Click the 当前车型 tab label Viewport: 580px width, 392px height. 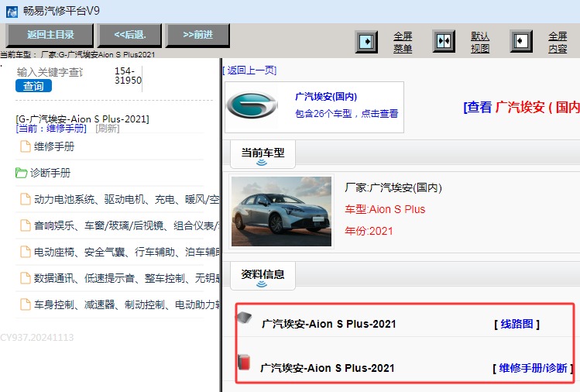[263, 153]
